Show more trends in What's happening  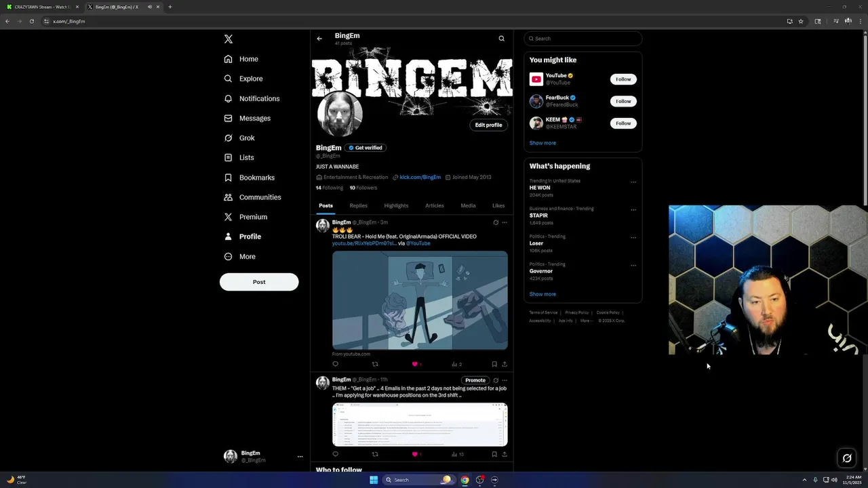(542, 294)
